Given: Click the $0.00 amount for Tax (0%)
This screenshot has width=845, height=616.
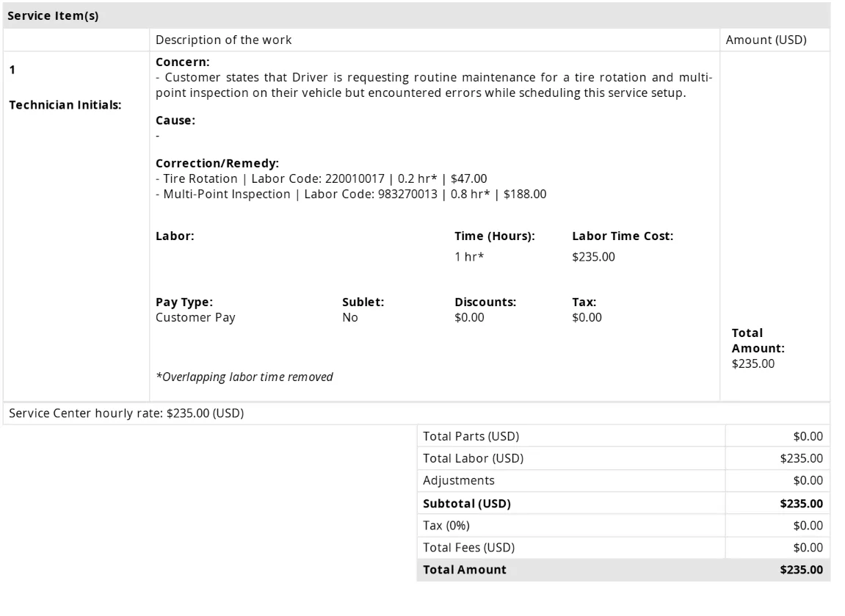Looking at the screenshot, I should (x=808, y=526).
